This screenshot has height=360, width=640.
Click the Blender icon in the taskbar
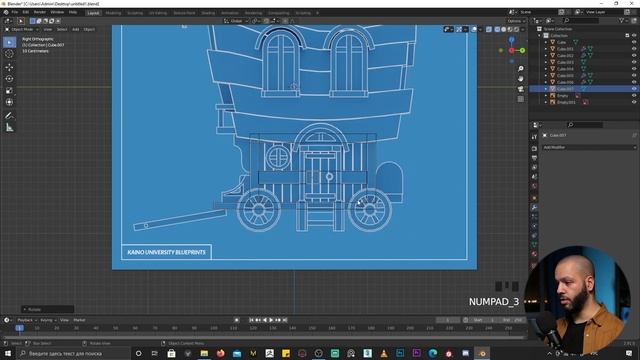[482, 353]
